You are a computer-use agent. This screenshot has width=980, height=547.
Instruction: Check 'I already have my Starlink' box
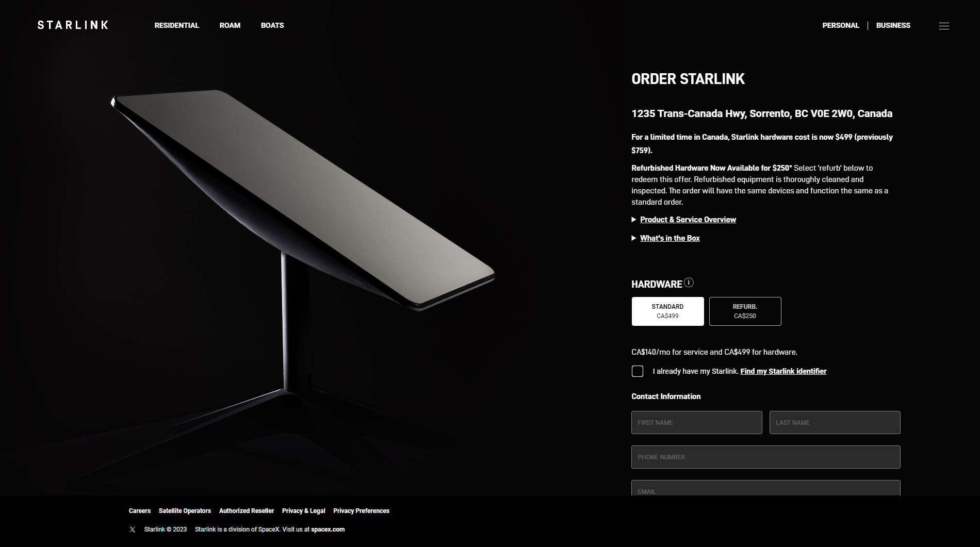(638, 371)
